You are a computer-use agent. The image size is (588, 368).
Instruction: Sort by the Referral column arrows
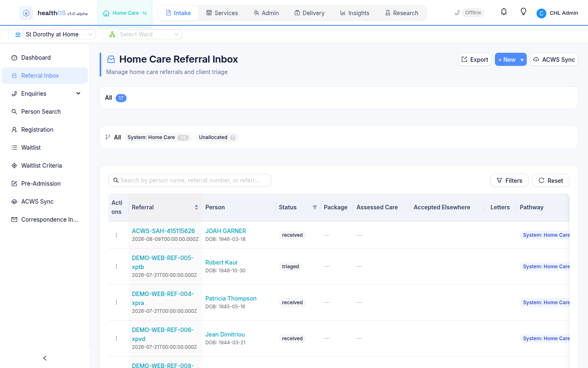click(196, 207)
